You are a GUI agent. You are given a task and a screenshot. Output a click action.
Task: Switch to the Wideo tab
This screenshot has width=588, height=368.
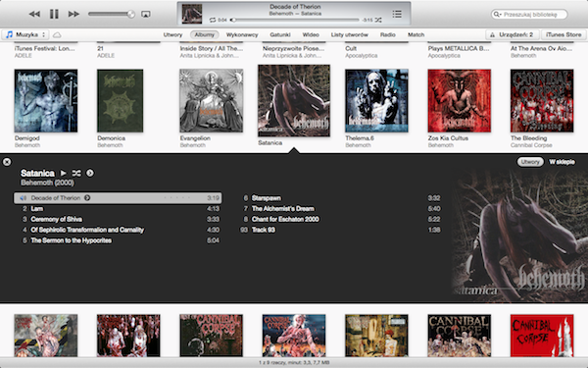click(311, 34)
